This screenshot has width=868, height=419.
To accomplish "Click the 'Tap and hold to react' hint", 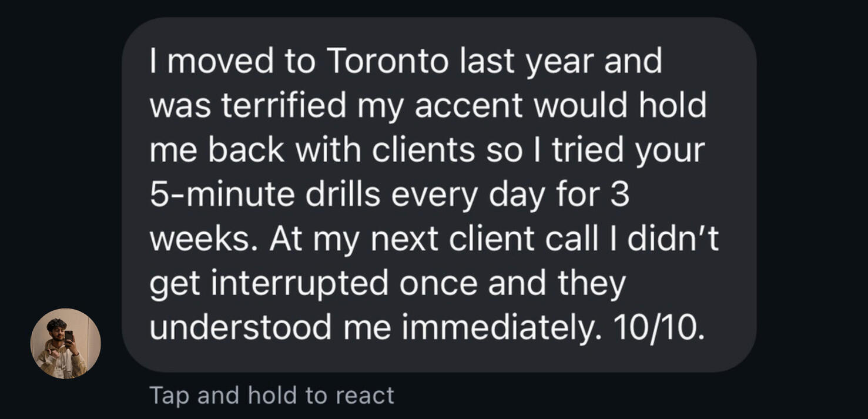I will pos(272,395).
